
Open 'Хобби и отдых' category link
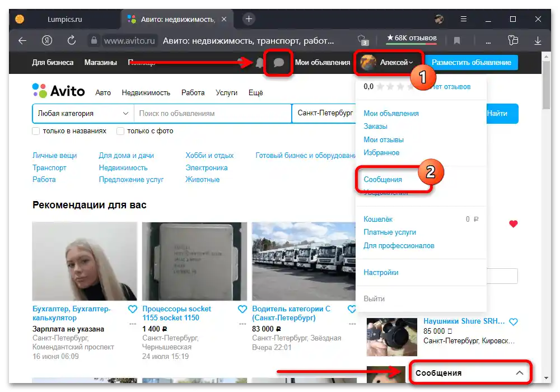(209, 156)
